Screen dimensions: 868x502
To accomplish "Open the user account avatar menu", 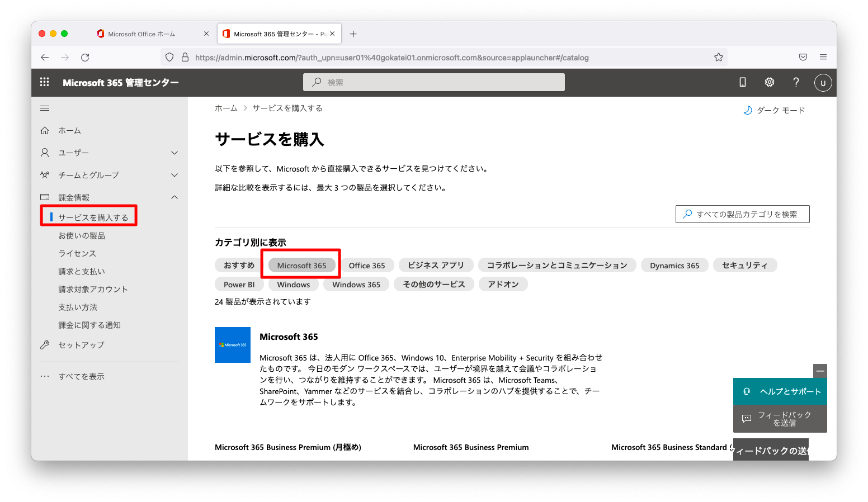I will click(823, 82).
